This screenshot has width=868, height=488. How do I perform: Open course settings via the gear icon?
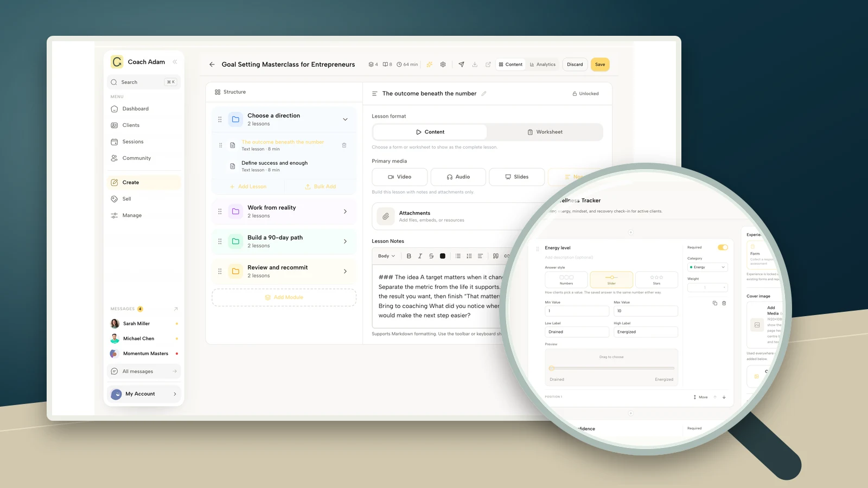tap(443, 65)
